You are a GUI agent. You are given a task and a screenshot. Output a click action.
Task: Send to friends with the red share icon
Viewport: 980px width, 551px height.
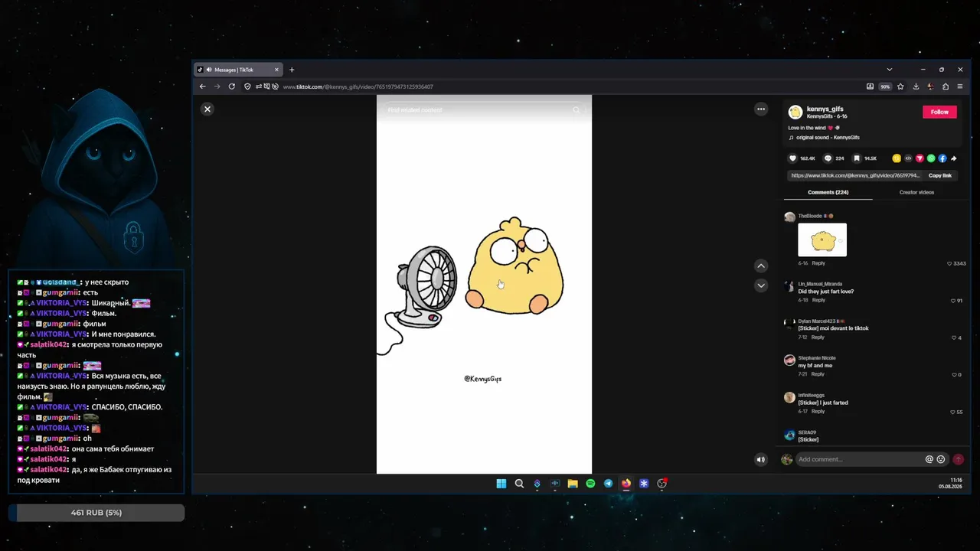coord(920,158)
